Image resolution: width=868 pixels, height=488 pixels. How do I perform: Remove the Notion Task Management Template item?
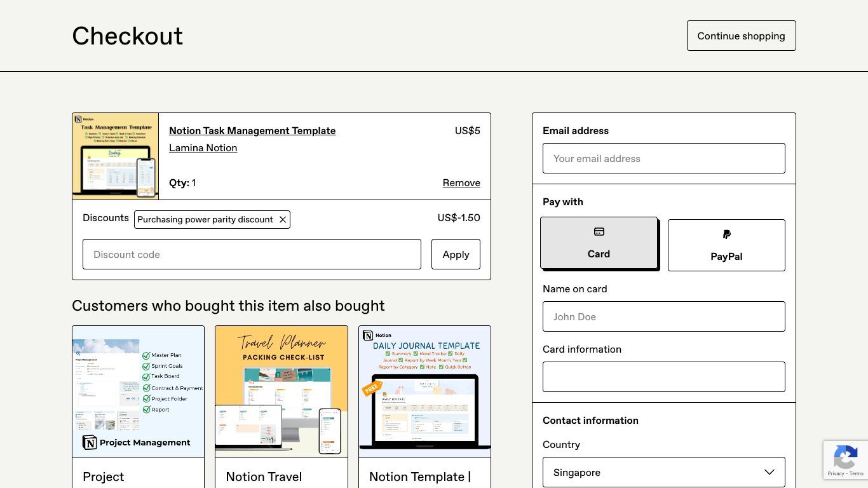461,183
